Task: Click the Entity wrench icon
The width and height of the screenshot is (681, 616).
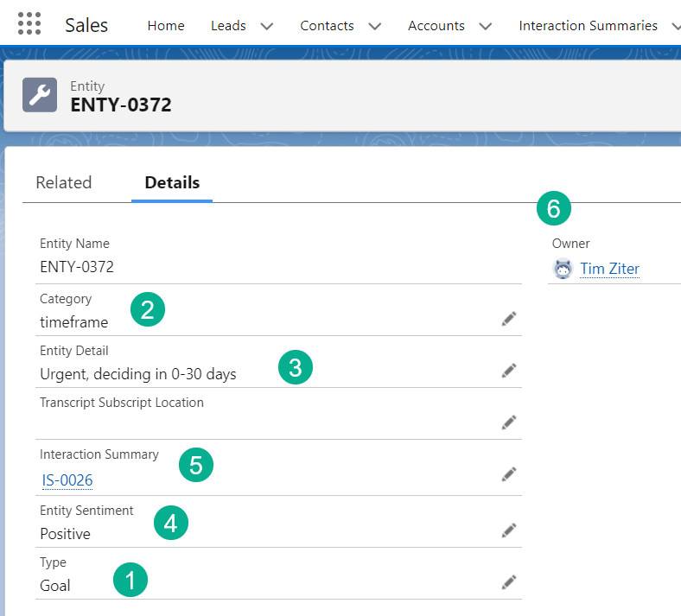Action: (x=40, y=95)
